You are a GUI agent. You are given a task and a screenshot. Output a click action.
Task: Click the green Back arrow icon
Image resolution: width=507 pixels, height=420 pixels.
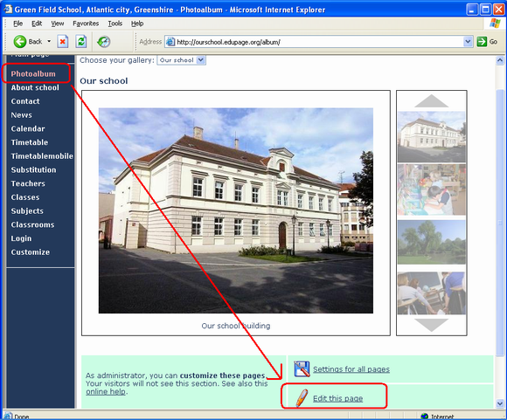[x=20, y=42]
